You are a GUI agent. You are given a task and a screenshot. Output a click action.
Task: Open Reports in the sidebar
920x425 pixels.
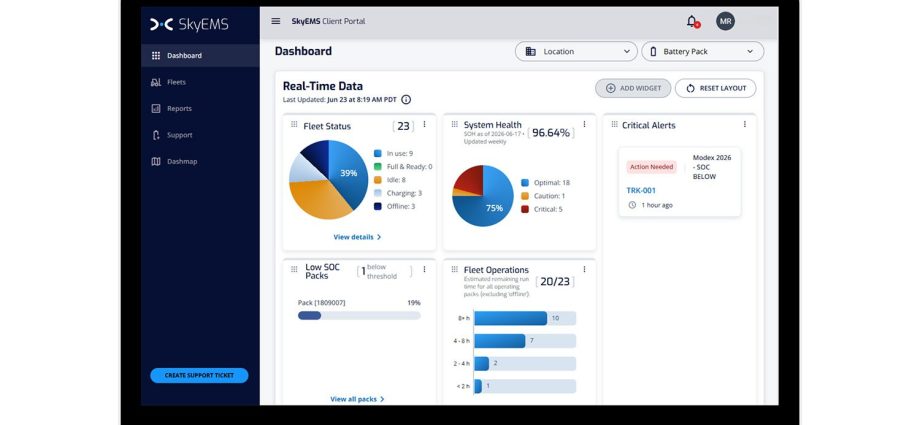tap(200, 109)
